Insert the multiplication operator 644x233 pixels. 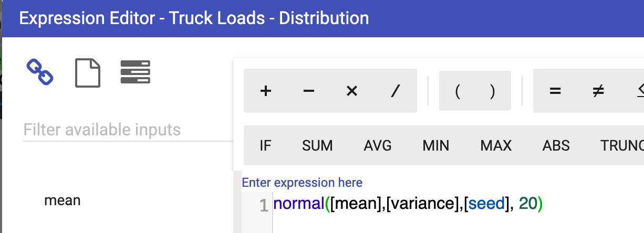[x=352, y=91]
